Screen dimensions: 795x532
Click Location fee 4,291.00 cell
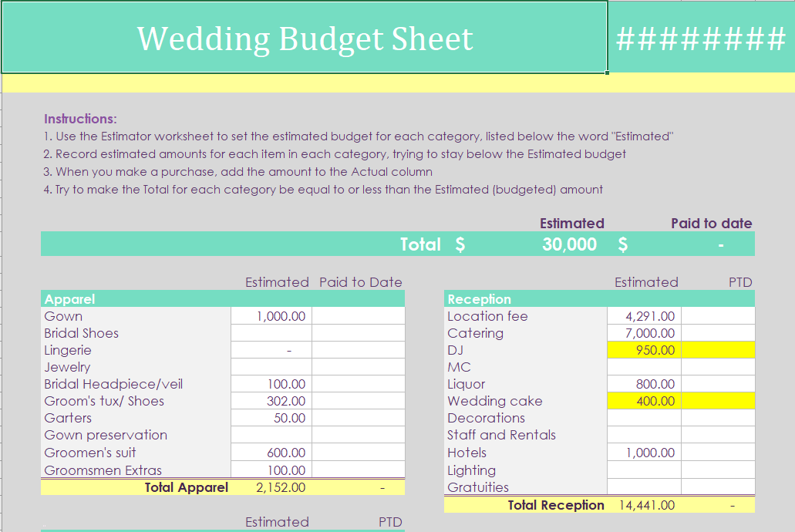[645, 316]
